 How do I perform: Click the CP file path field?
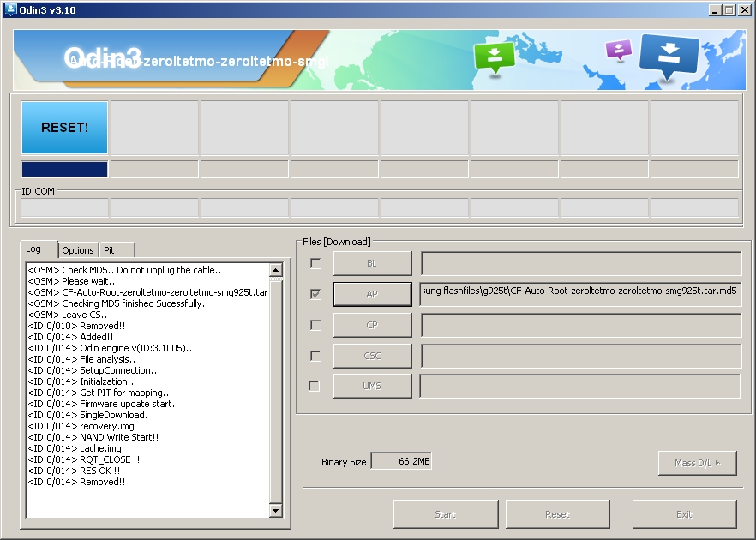pyautogui.click(x=581, y=325)
